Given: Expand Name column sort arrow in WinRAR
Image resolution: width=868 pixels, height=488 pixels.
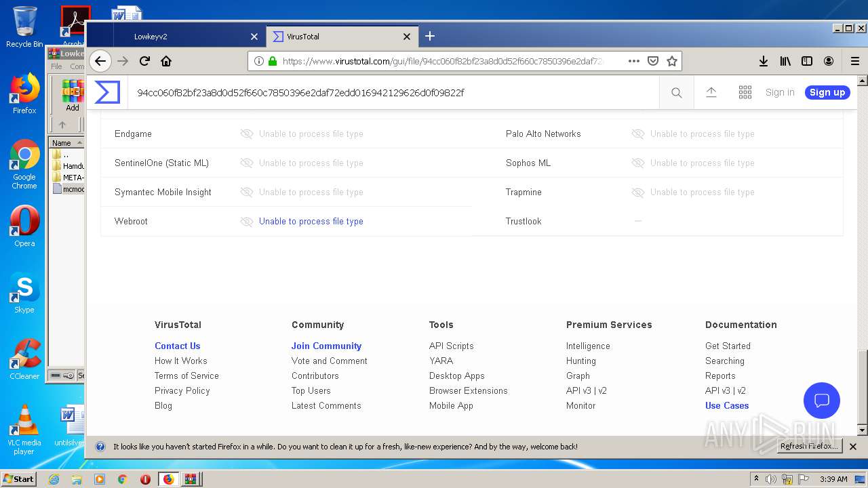Looking at the screenshot, I should tap(79, 143).
